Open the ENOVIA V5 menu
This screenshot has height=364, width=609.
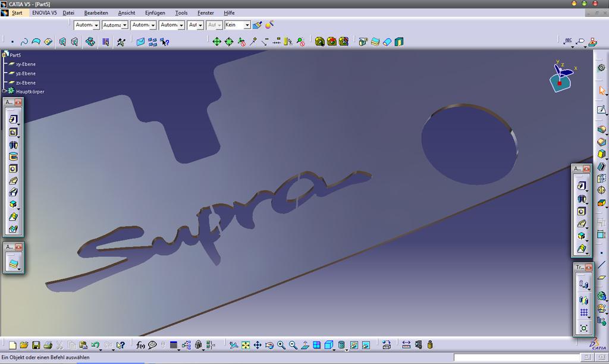(44, 13)
